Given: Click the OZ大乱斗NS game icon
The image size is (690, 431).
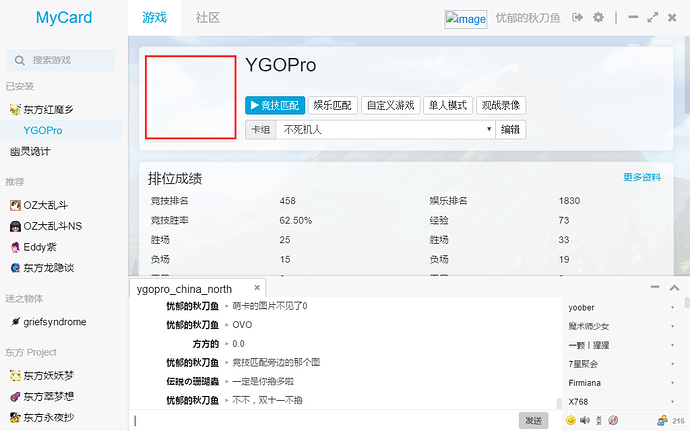Looking at the screenshot, I should click(15, 226).
